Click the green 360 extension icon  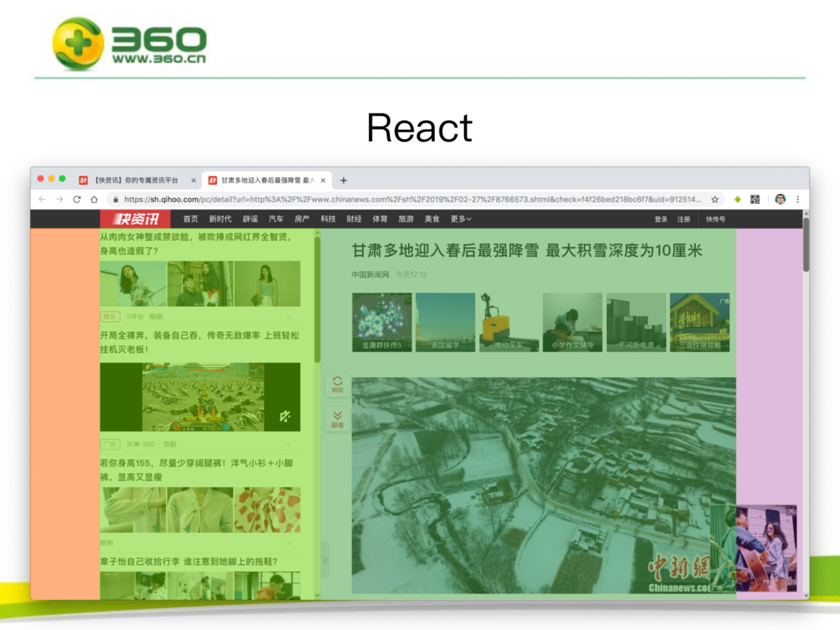coord(737,199)
